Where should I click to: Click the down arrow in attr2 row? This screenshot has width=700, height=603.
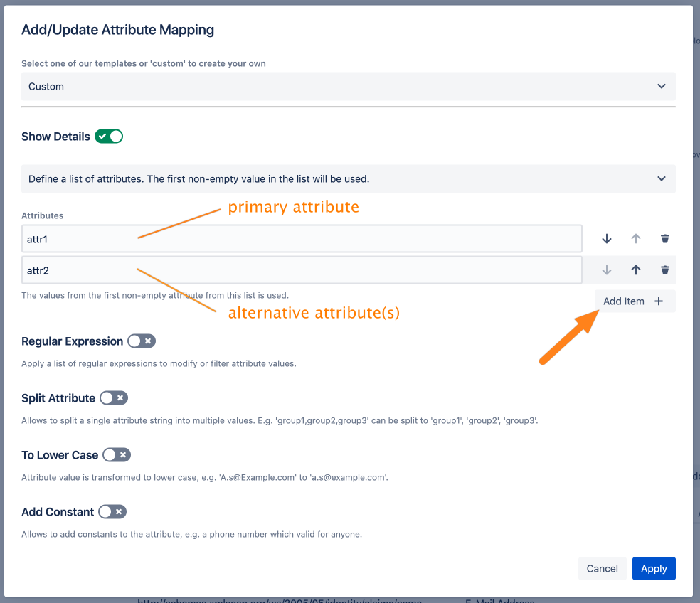click(606, 270)
